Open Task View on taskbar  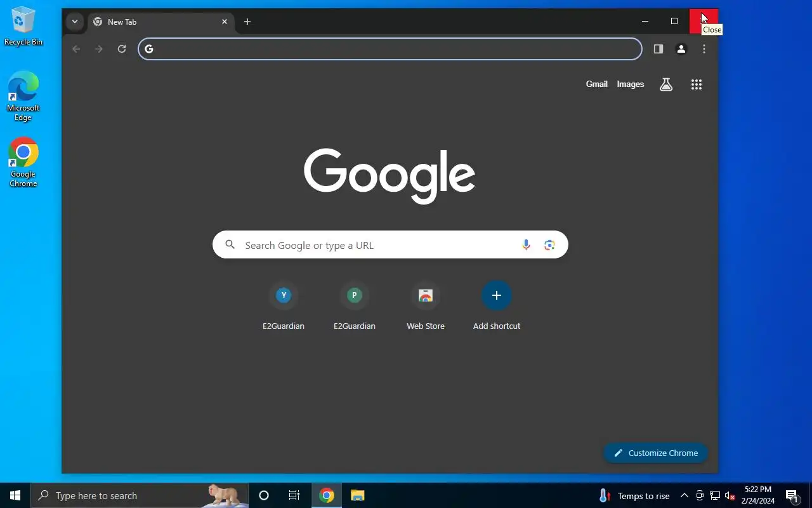click(294, 495)
